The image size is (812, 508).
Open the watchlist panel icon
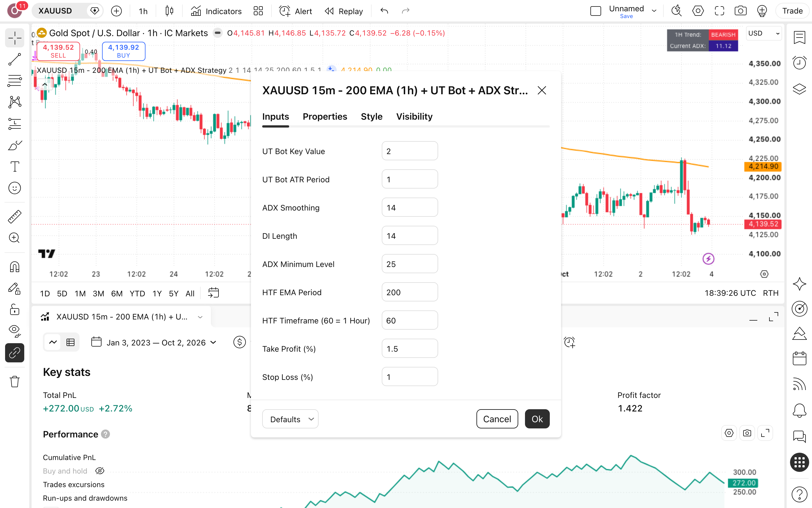(x=800, y=37)
